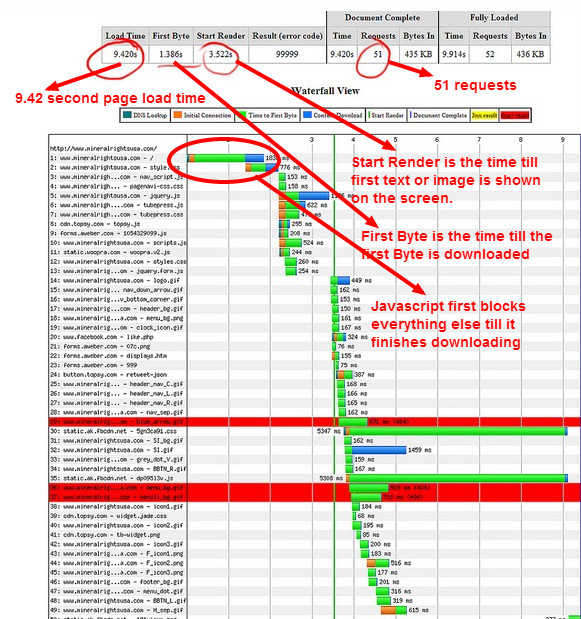
Task: Select request 32 SI.gif row
Action: (x=315, y=450)
